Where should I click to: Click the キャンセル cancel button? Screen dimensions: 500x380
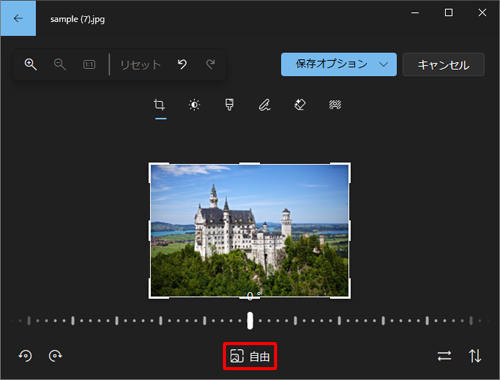point(443,64)
